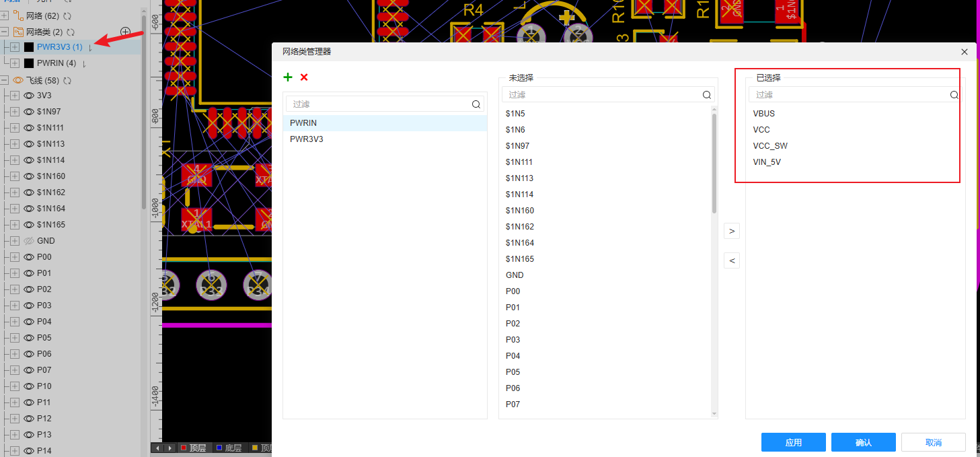Screen dimensions: 980x457
Task: Click sort arrow next to PWRIN (4)
Action: click(84, 64)
